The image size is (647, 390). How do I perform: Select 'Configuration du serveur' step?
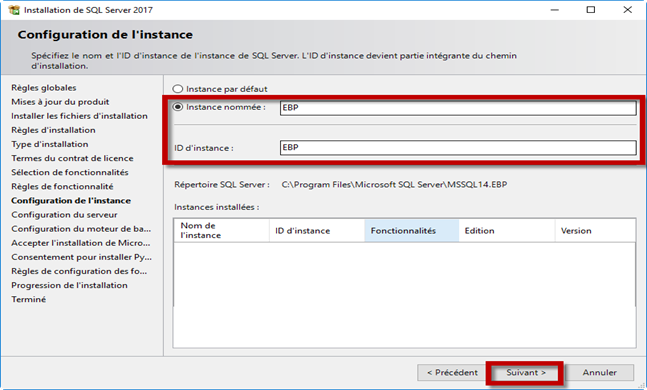click(x=64, y=215)
